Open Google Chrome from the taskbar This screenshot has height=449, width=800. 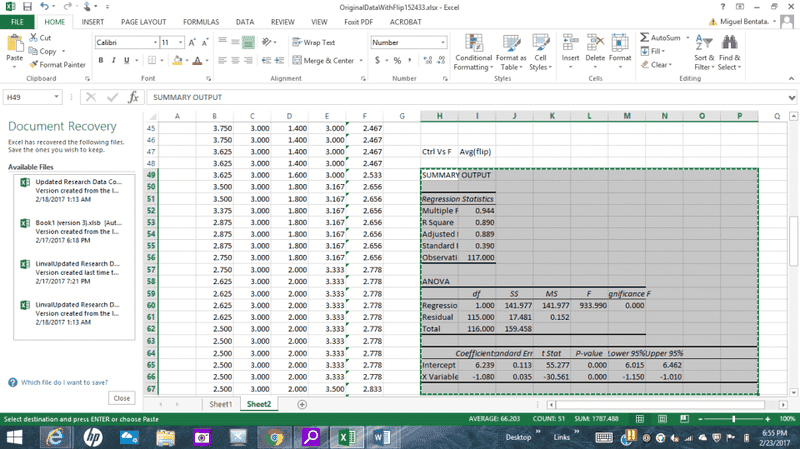(x=274, y=437)
